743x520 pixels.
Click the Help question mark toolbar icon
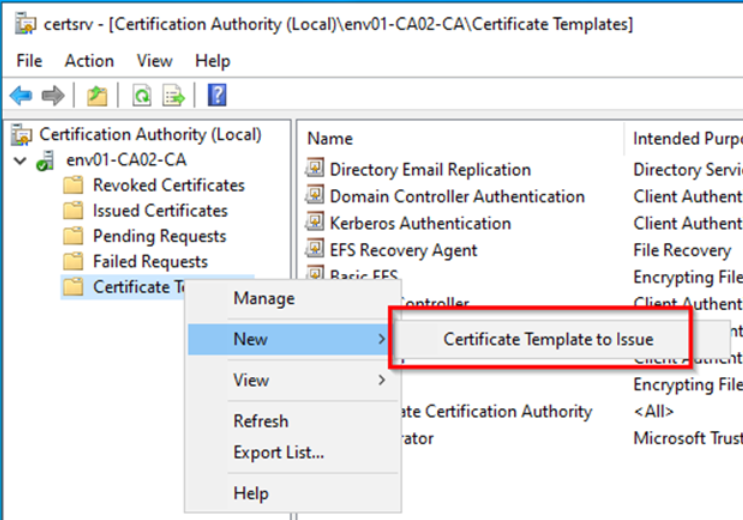click(217, 95)
